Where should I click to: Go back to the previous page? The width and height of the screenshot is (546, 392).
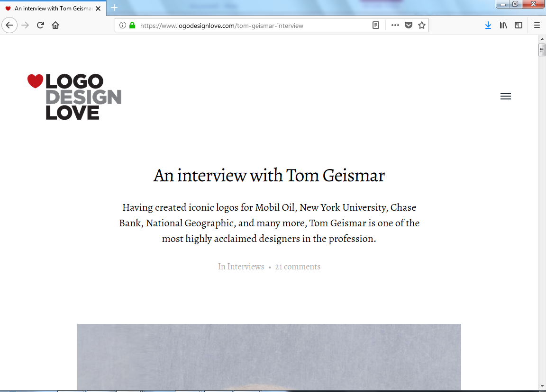(9, 26)
